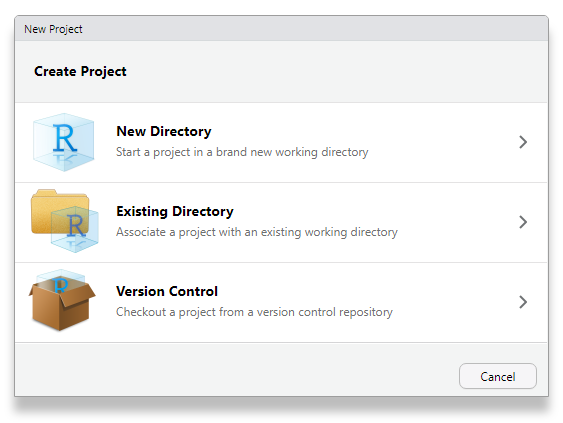Expand Version Control using its right chevron

tap(523, 302)
